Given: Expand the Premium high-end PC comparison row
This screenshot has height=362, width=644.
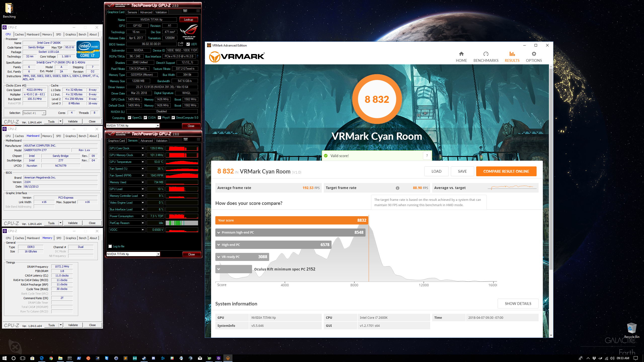Looking at the screenshot, I should [x=219, y=233].
